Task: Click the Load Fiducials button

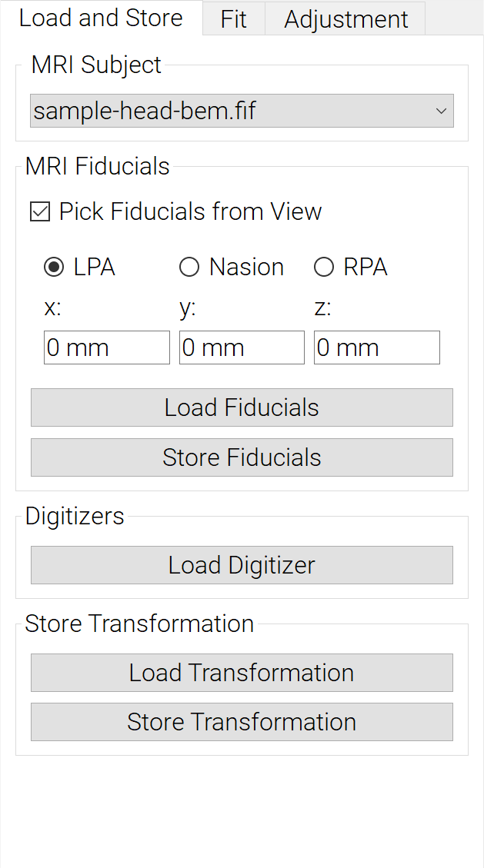Action: (242, 407)
